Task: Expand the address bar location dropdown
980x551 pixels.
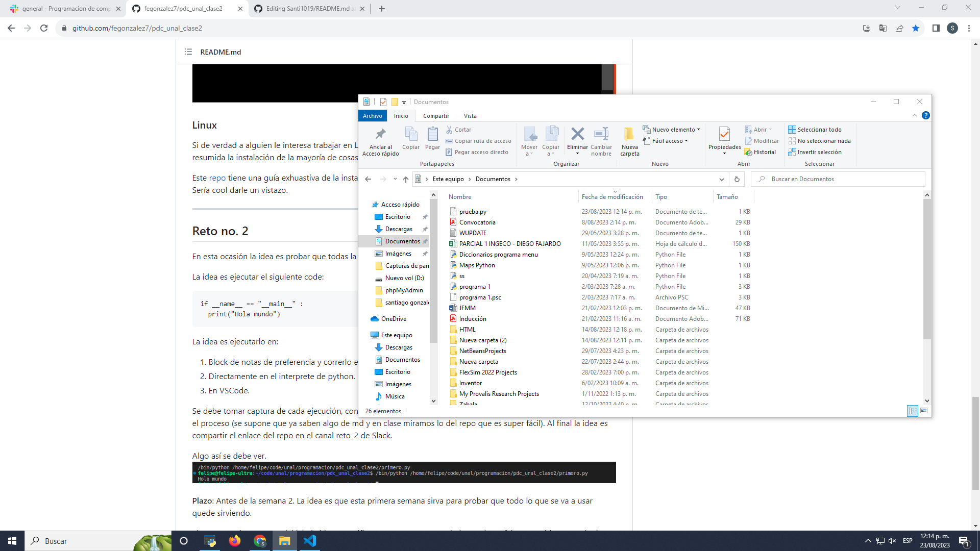Action: click(x=722, y=179)
